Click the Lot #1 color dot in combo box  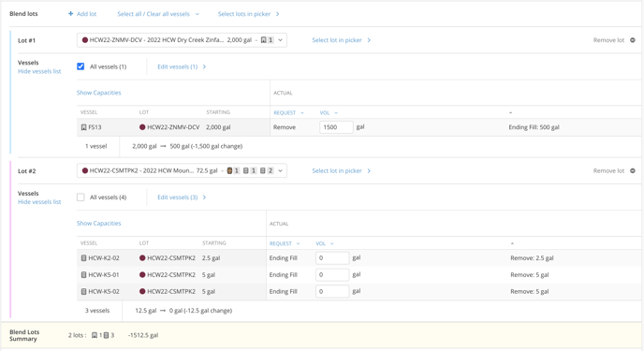85,40
